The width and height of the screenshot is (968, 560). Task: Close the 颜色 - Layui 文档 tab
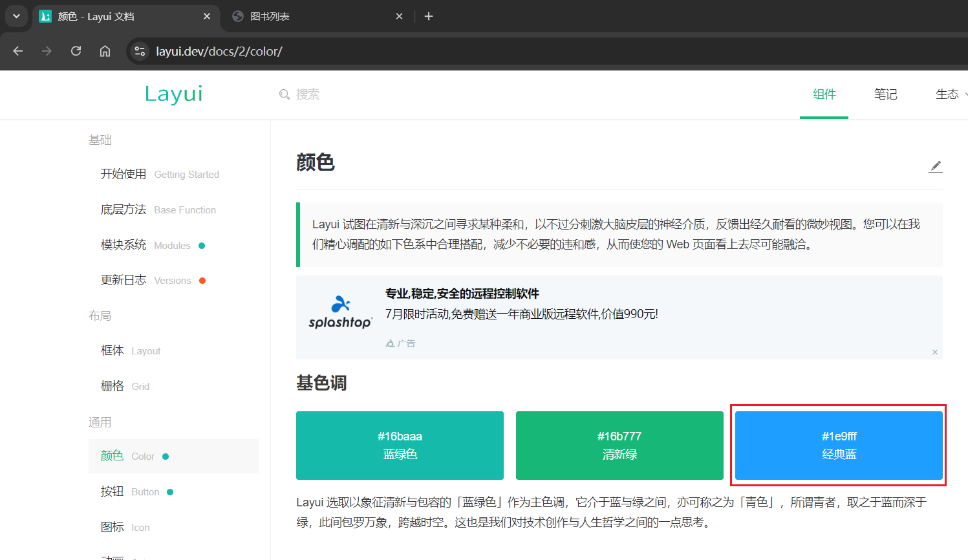(207, 16)
